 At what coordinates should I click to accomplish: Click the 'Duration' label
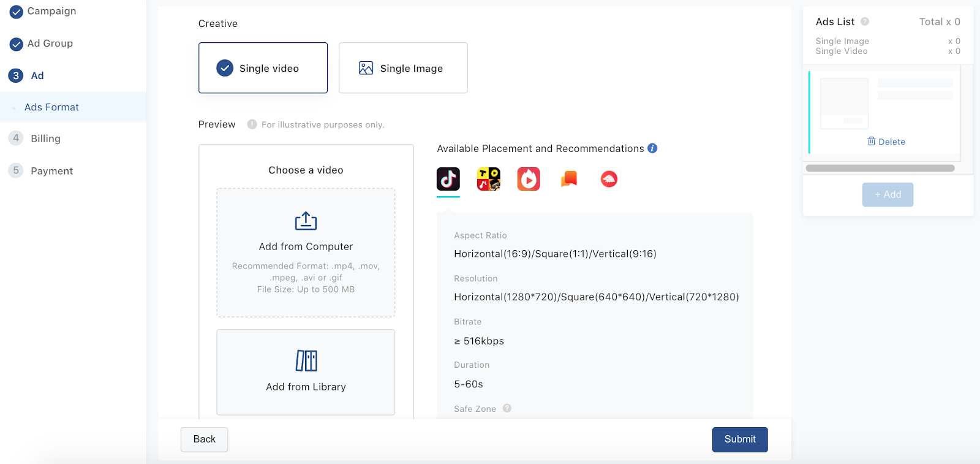472,365
